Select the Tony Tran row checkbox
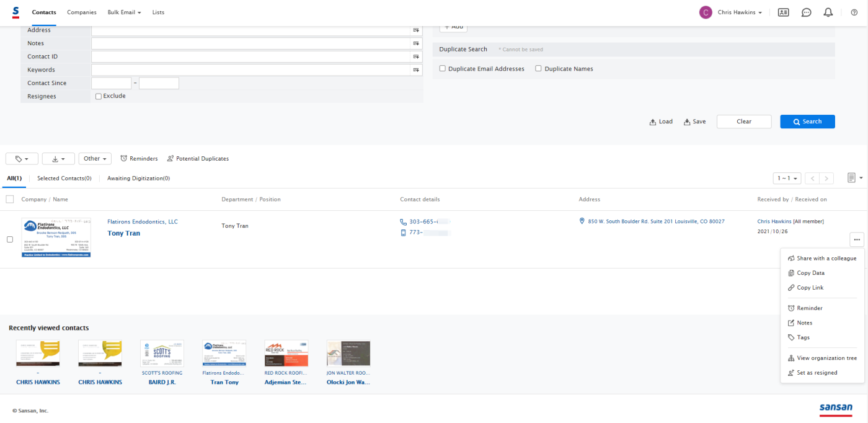The width and height of the screenshot is (868, 423). [x=9, y=239]
